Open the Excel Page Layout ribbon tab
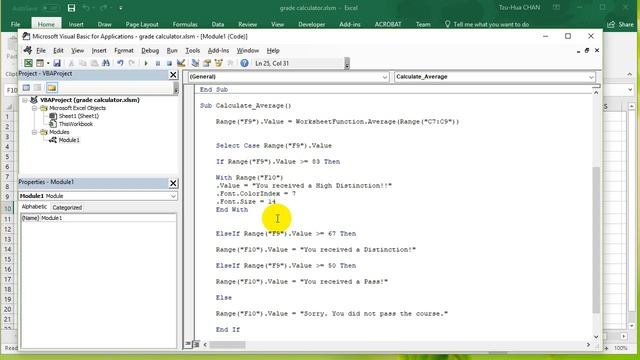This screenshot has width=640, height=360. 142,24
